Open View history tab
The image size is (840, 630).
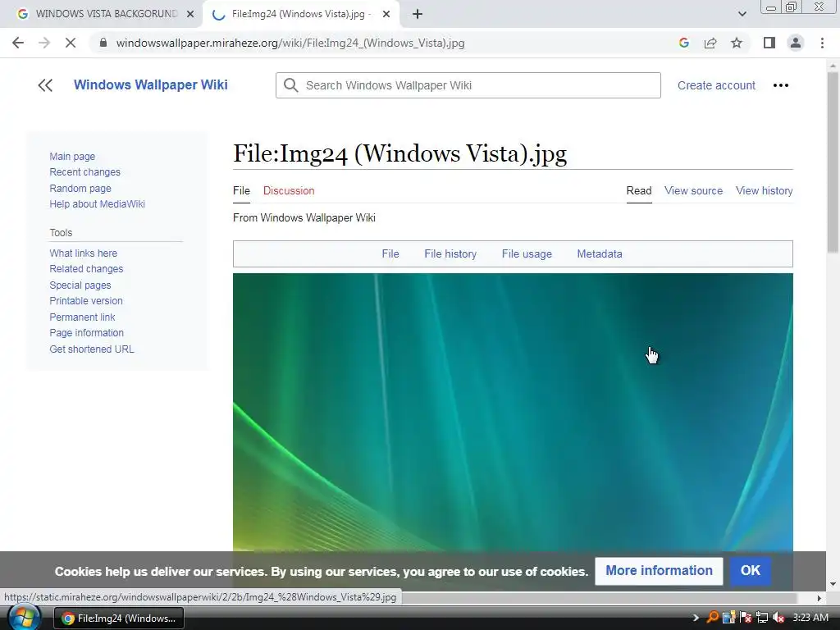[764, 190]
